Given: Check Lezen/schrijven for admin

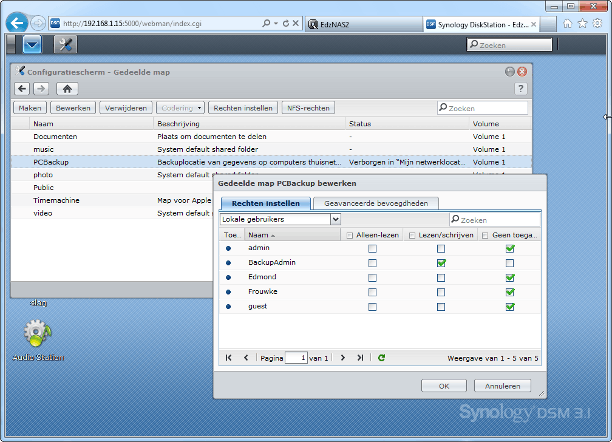Looking at the screenshot, I should [x=441, y=248].
